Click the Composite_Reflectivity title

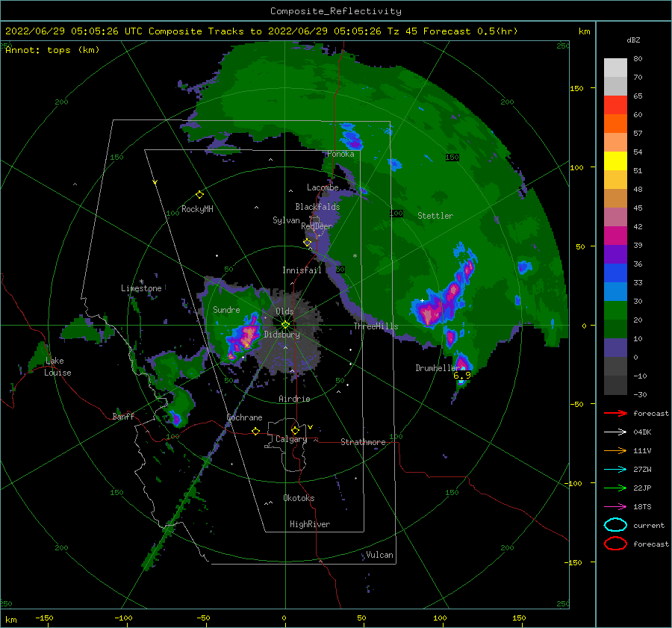[335, 11]
